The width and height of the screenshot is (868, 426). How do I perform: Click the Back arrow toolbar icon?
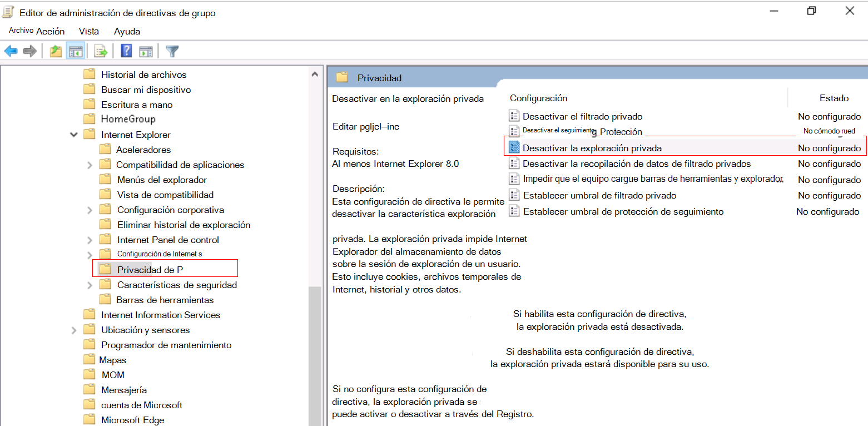(x=11, y=52)
